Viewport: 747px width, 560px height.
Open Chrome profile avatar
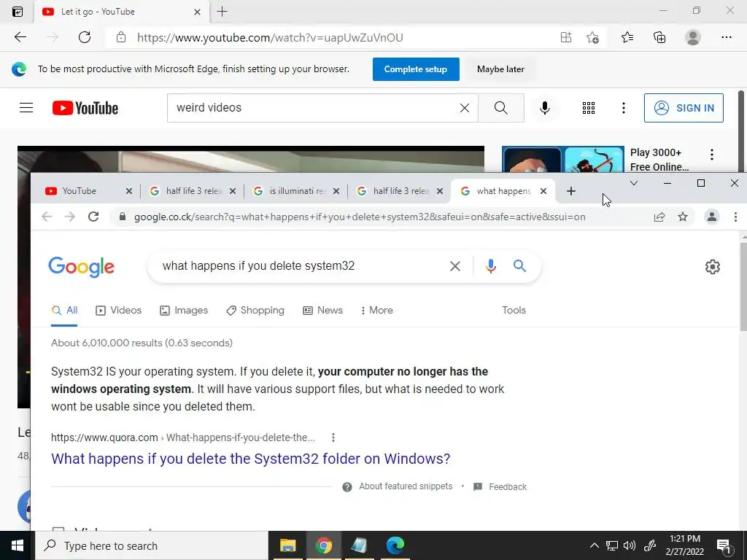coord(711,217)
